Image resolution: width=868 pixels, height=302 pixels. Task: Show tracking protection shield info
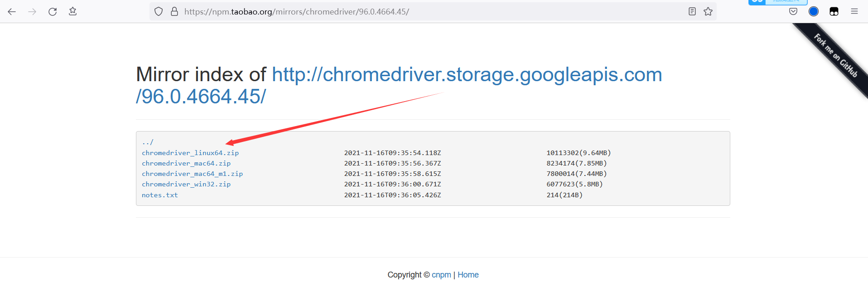pyautogui.click(x=159, y=12)
